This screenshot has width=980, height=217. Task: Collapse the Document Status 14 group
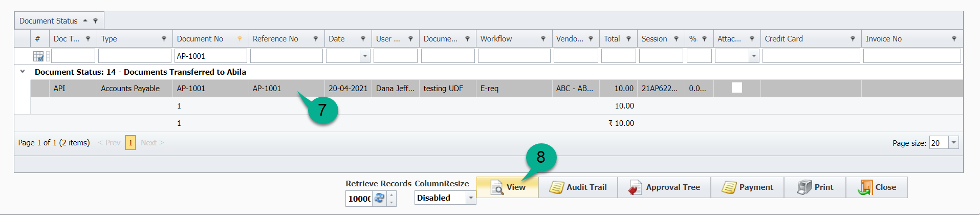23,72
